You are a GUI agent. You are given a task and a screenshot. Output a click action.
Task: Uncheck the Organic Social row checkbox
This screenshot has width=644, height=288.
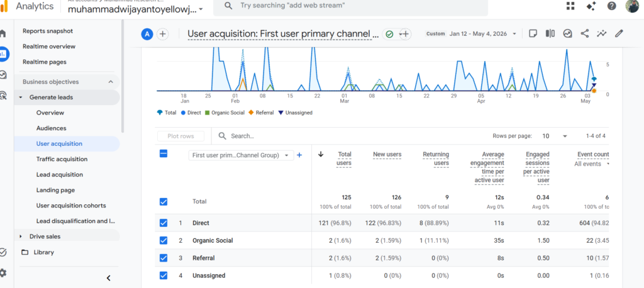[164, 240]
